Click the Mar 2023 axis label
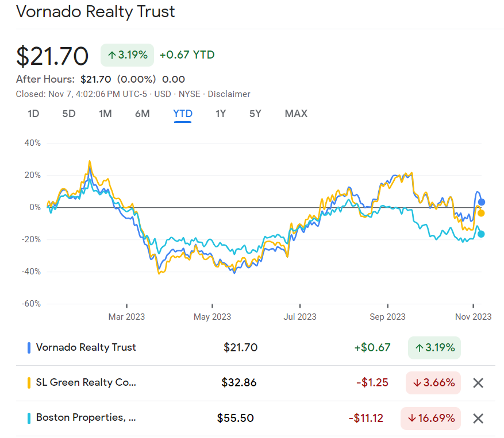504x438 pixels. 126,317
